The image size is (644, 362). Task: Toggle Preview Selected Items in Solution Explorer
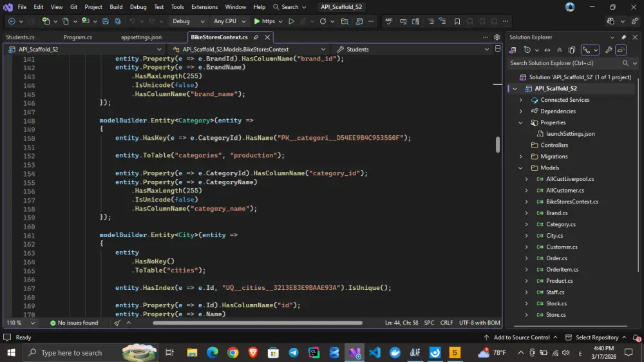(621, 50)
